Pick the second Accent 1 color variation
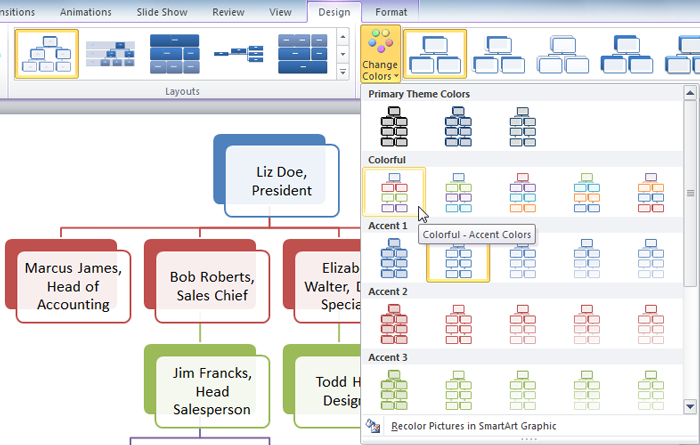Image resolution: width=700 pixels, height=445 pixels. (458, 261)
